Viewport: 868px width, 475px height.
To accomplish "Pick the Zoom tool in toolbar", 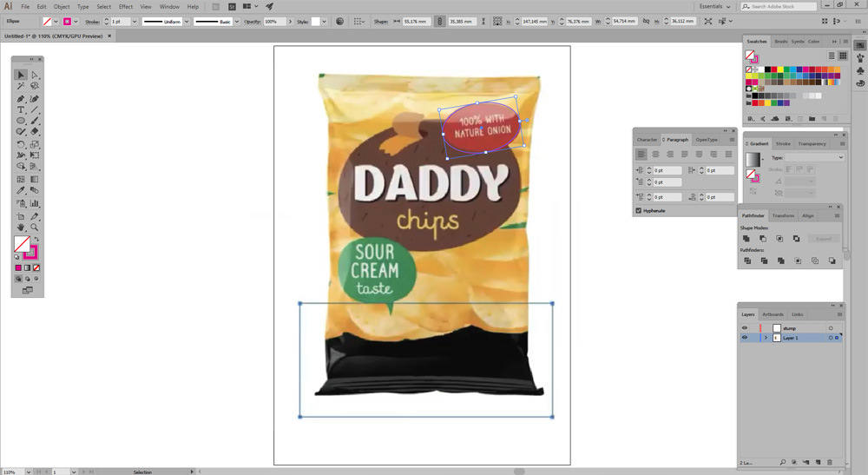I will (35, 228).
